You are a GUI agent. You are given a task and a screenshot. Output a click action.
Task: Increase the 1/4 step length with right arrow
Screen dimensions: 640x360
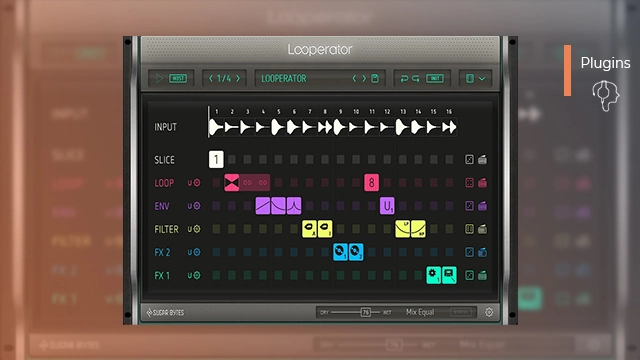coord(238,78)
